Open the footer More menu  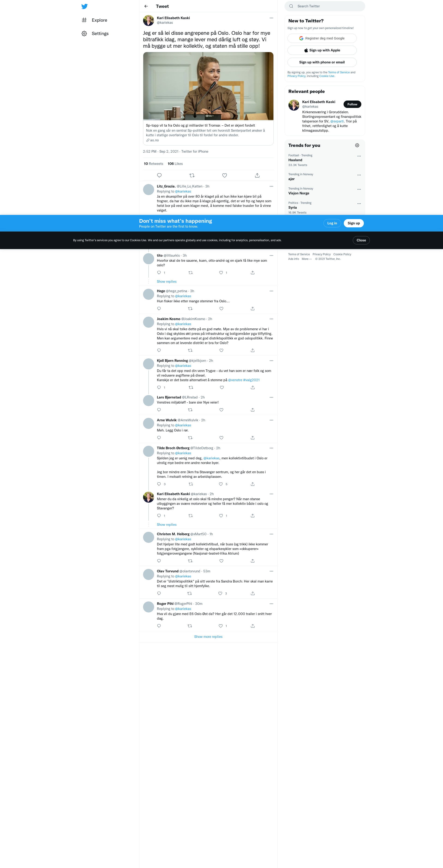(306, 259)
